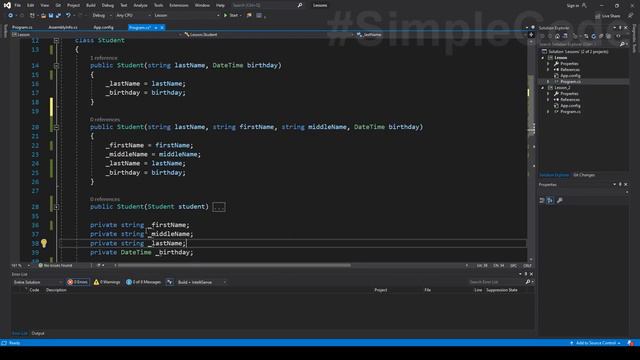Open the Build + IntelliSense dropdown
Screen dimensions: 640x360
pos(202,282)
